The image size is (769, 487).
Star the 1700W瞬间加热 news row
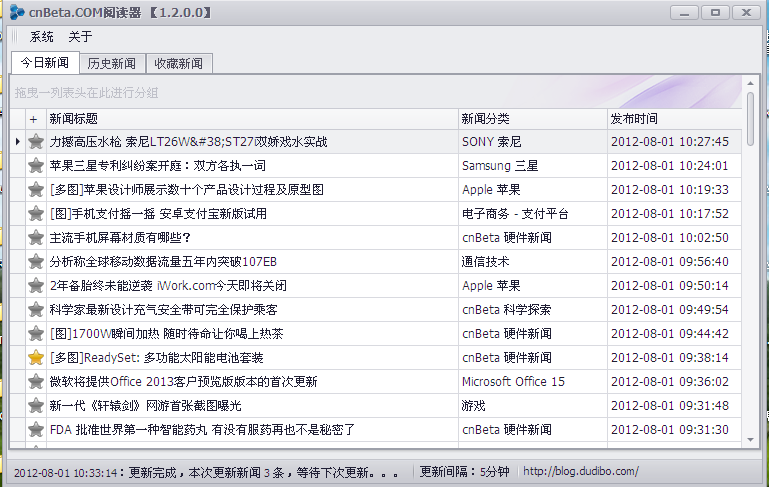pos(36,334)
